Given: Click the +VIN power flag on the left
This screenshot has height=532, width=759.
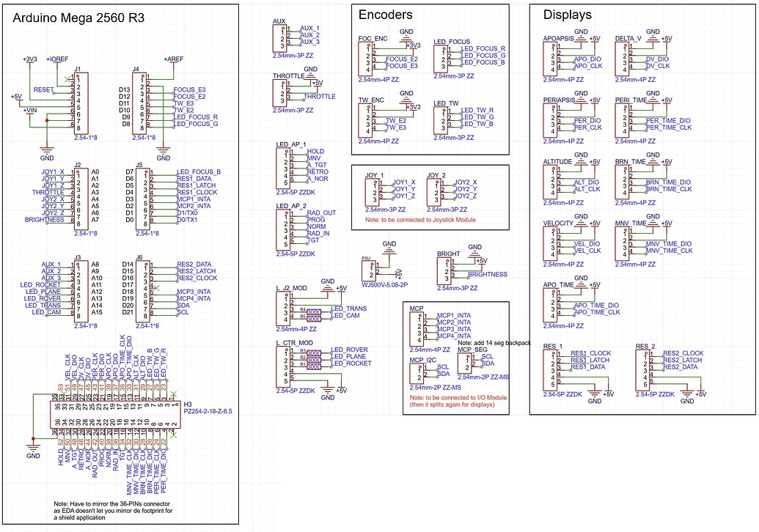Looking at the screenshot, I should (x=29, y=110).
